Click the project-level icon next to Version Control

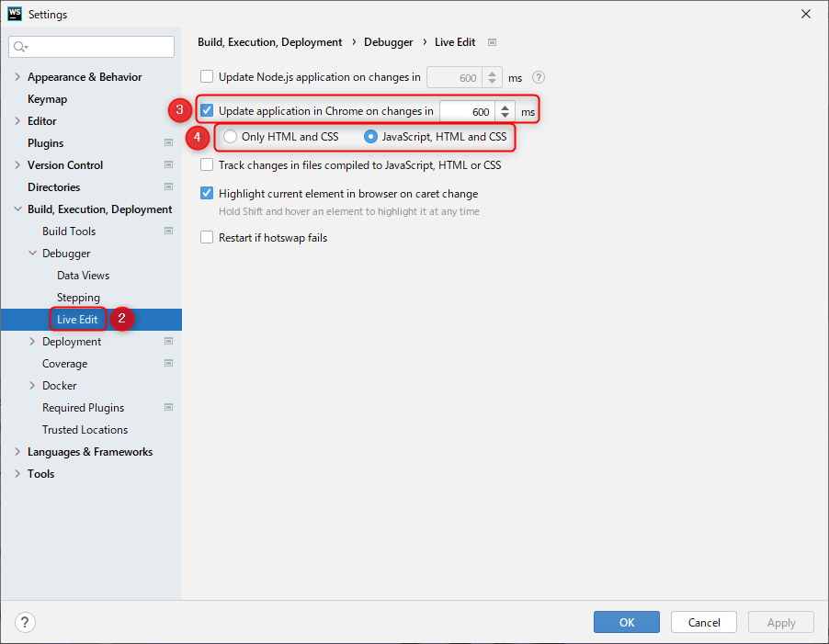pos(169,164)
